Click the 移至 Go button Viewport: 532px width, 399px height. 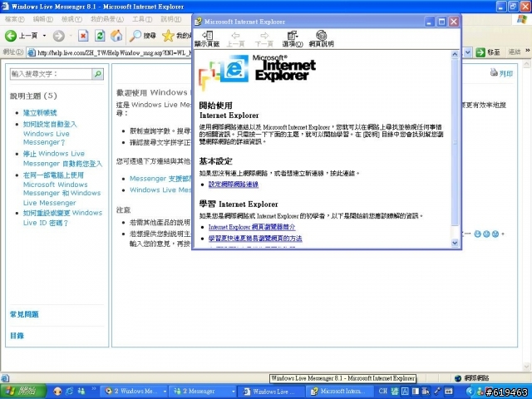[488, 52]
